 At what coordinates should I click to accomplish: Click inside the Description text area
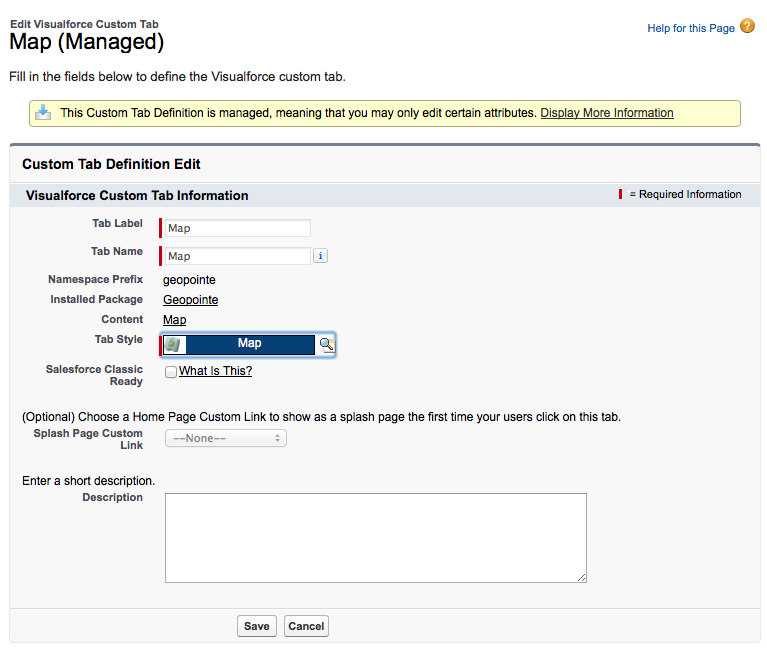376,538
